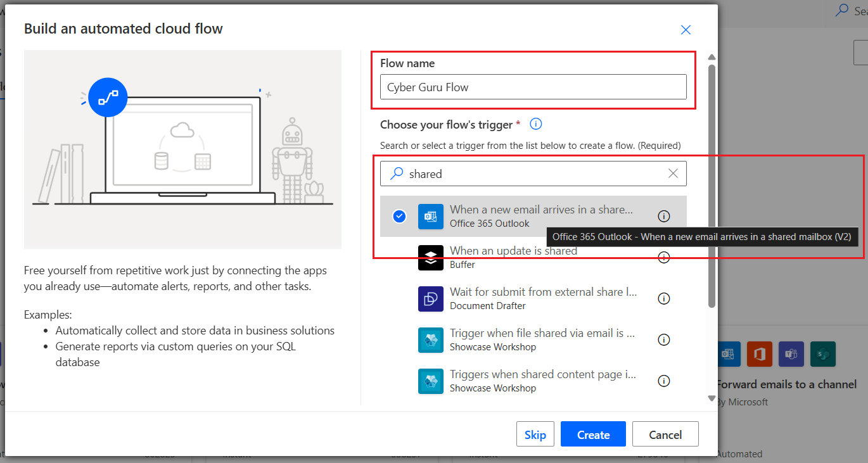This screenshot has width=868, height=463.
Task: Click info icon for Document Drafter trigger
Action: [x=663, y=298]
